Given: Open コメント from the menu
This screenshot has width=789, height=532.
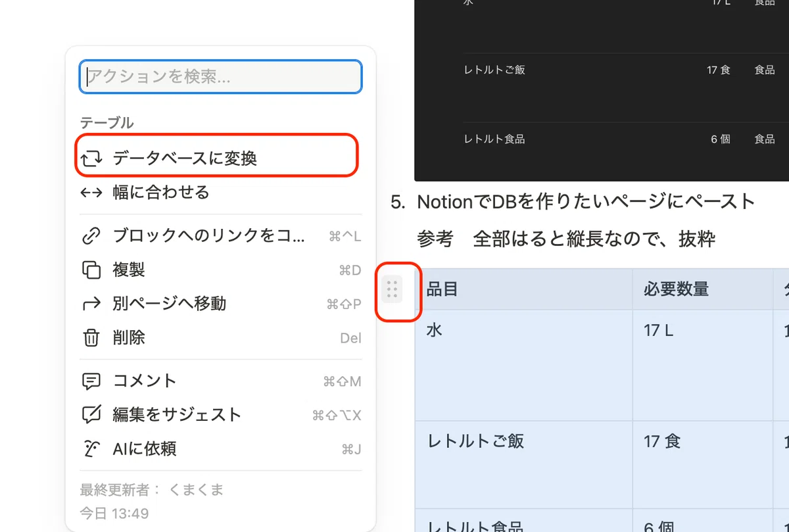Looking at the screenshot, I should [220, 381].
